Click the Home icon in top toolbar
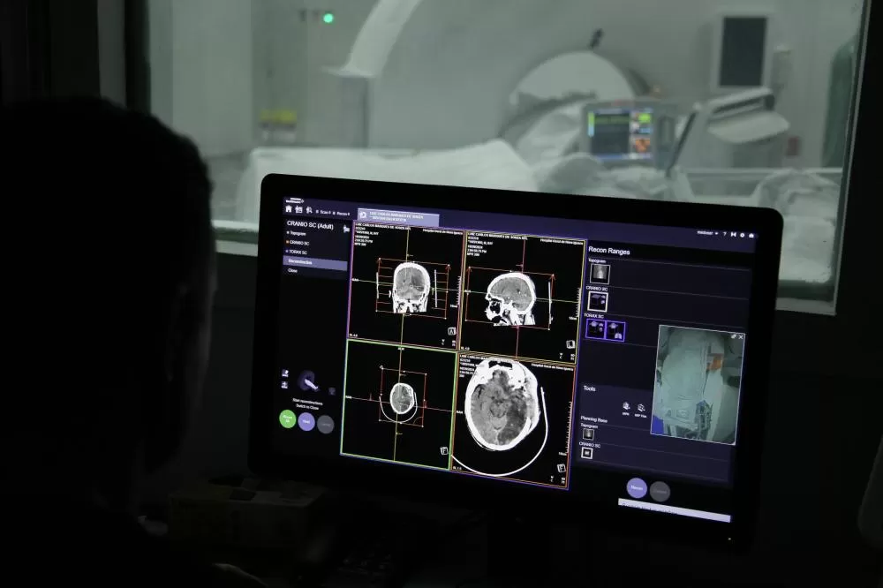Viewport: 883px width, 588px height. click(x=289, y=209)
